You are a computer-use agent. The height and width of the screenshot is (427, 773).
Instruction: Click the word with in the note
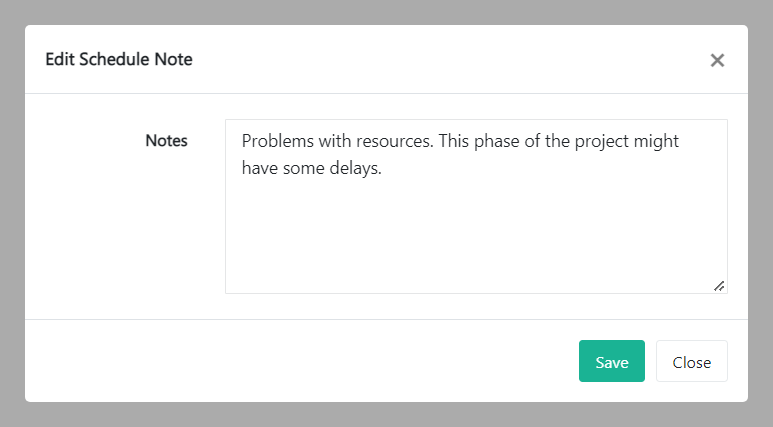tap(336, 141)
